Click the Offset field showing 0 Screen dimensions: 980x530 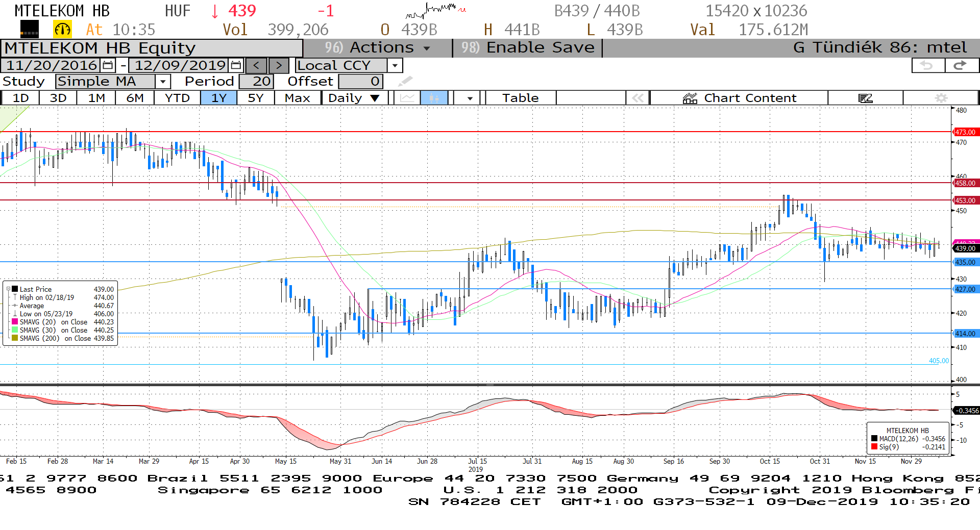(x=360, y=81)
